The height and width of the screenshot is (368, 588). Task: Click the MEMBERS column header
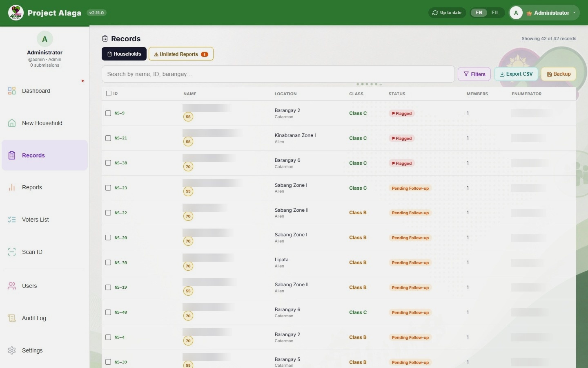pyautogui.click(x=477, y=94)
